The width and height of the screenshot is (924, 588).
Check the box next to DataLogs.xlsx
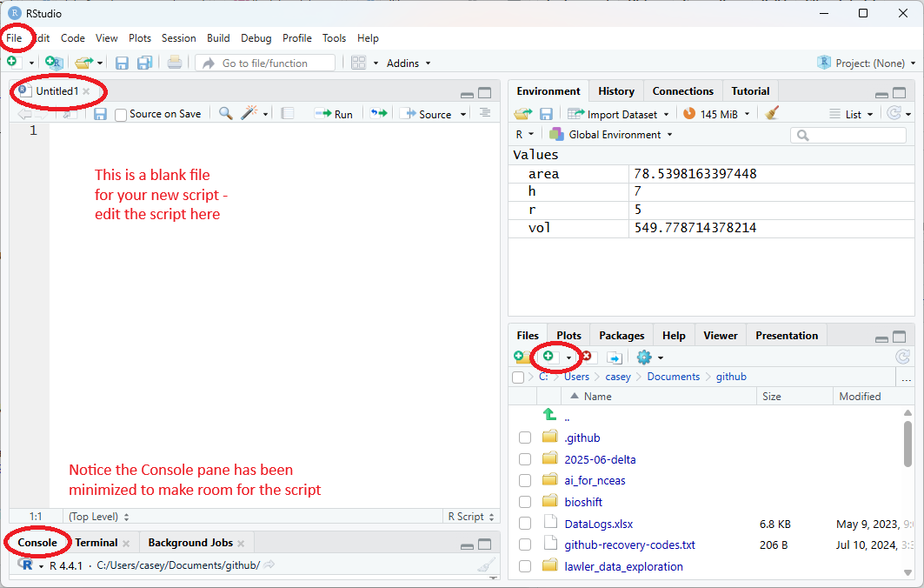click(525, 524)
